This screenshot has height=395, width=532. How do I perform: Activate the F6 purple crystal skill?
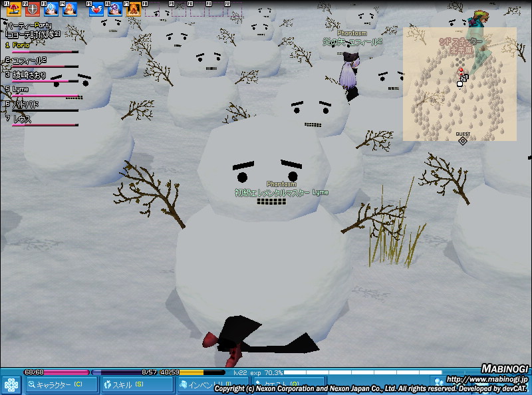point(115,9)
